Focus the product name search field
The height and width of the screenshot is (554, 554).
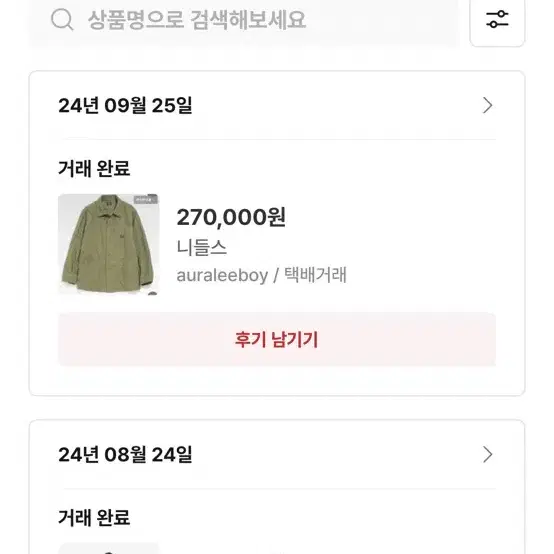244,21
